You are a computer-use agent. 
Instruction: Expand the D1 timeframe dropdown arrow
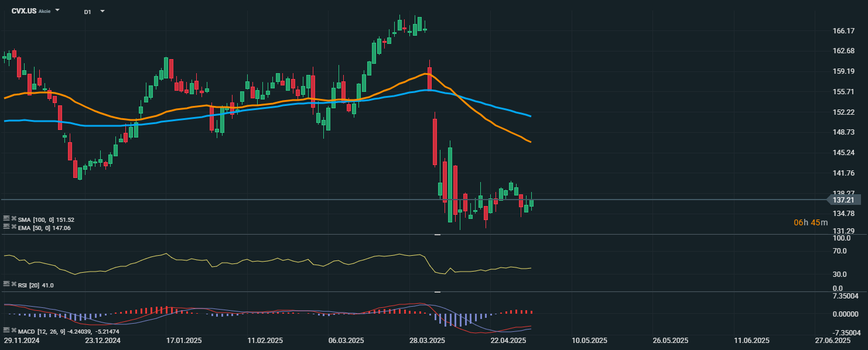pos(102,11)
